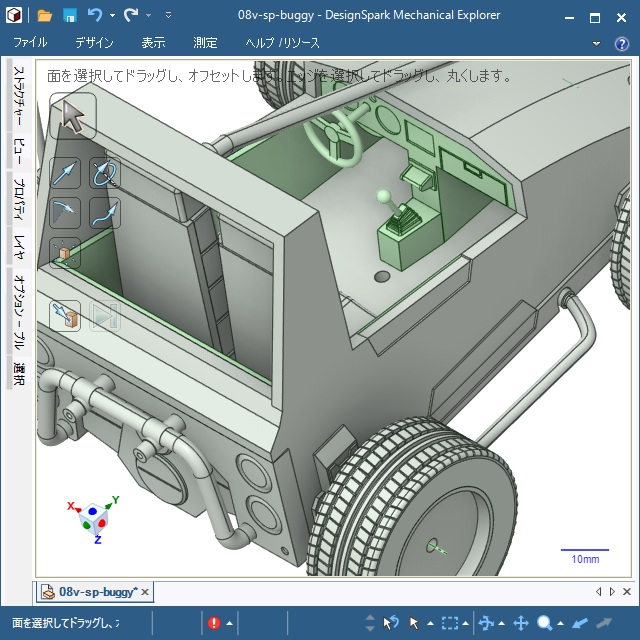Open the 測定 menu tab
This screenshot has height=640, width=640.
click(x=205, y=43)
